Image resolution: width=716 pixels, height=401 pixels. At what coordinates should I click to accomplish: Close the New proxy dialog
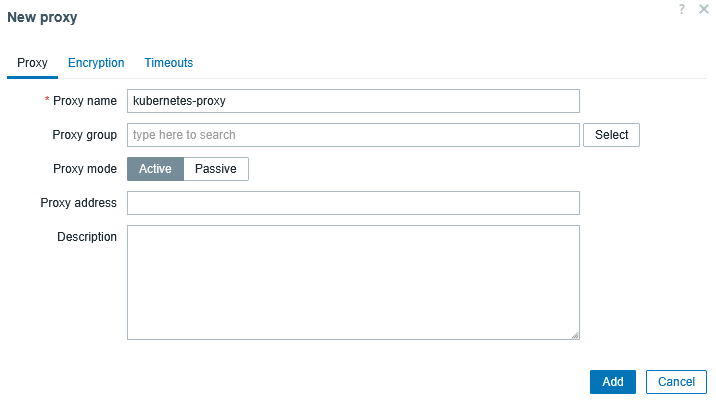point(703,9)
